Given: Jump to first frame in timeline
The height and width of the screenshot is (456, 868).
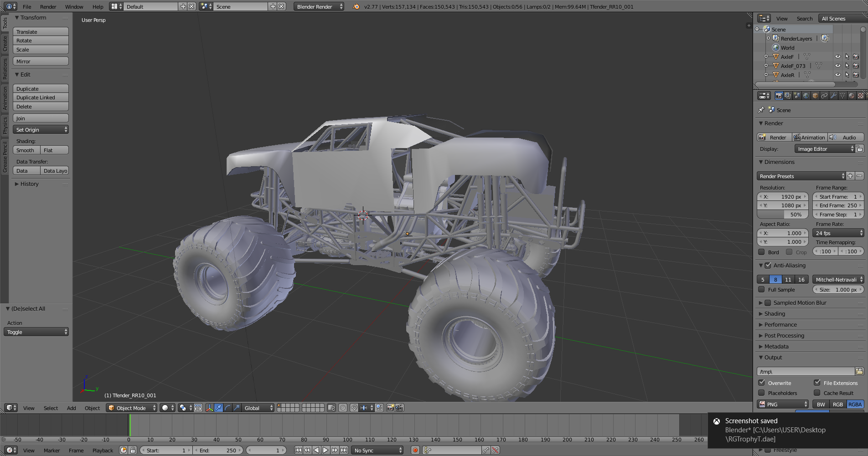Looking at the screenshot, I should pos(298,450).
